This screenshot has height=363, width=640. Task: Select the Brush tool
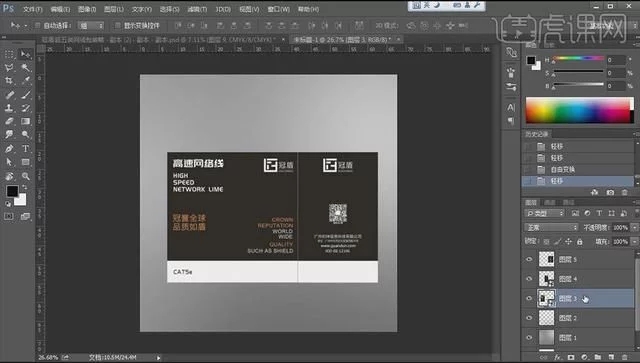pos(25,95)
